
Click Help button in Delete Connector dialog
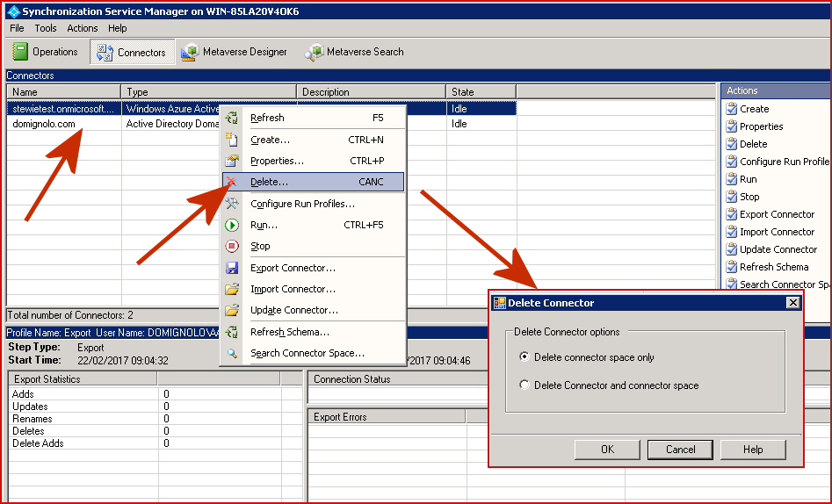753,450
